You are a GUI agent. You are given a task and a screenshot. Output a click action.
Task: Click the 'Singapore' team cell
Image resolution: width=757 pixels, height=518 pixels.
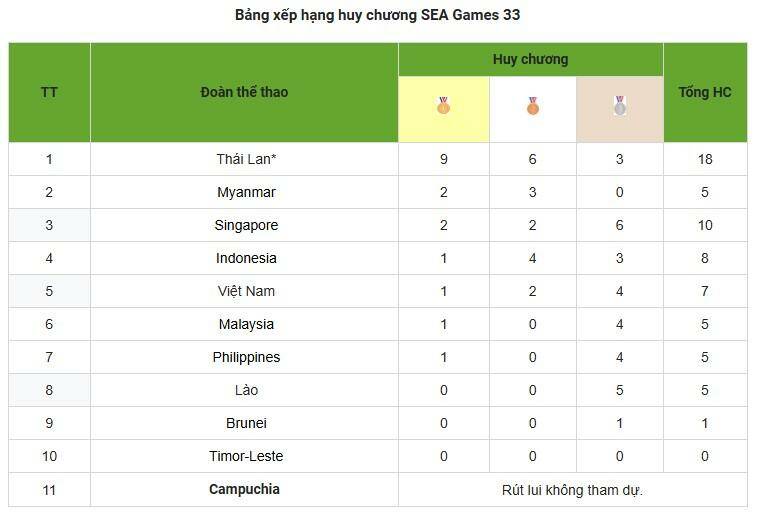tap(245, 225)
